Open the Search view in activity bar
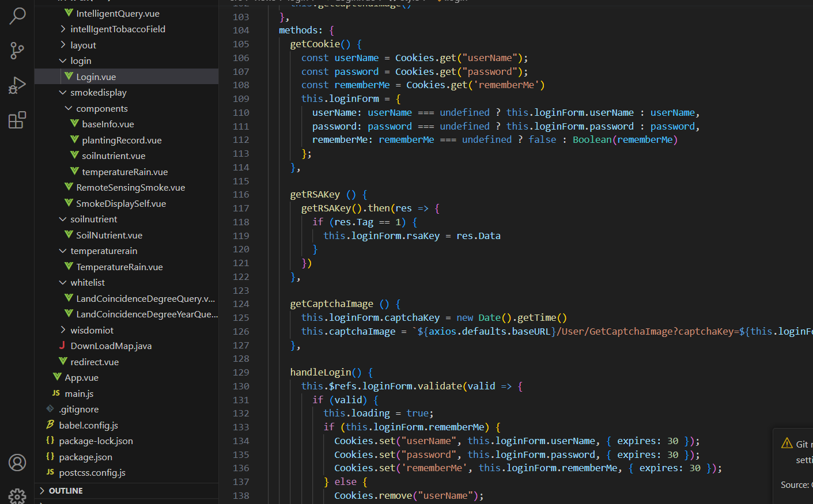 coord(17,16)
